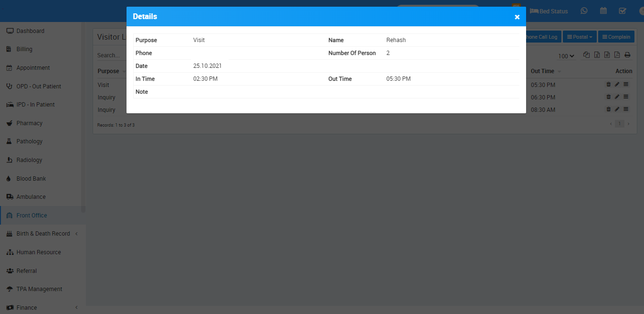Expand Birth & Death Record menu
This screenshot has height=314, width=644.
(43, 234)
